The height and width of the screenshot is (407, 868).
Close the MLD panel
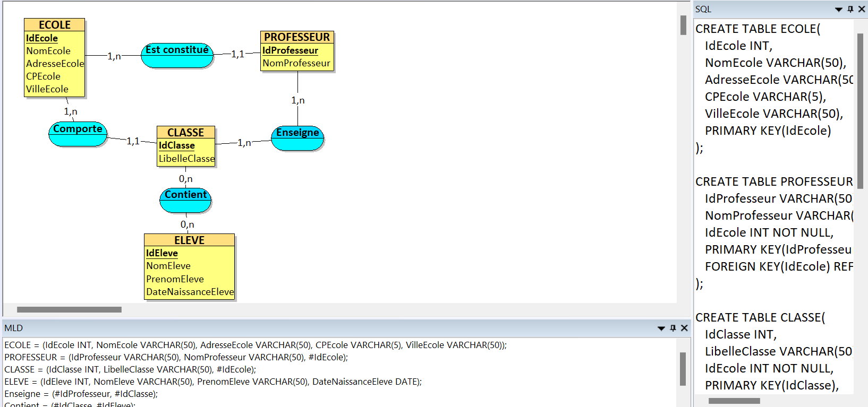pyautogui.click(x=684, y=328)
